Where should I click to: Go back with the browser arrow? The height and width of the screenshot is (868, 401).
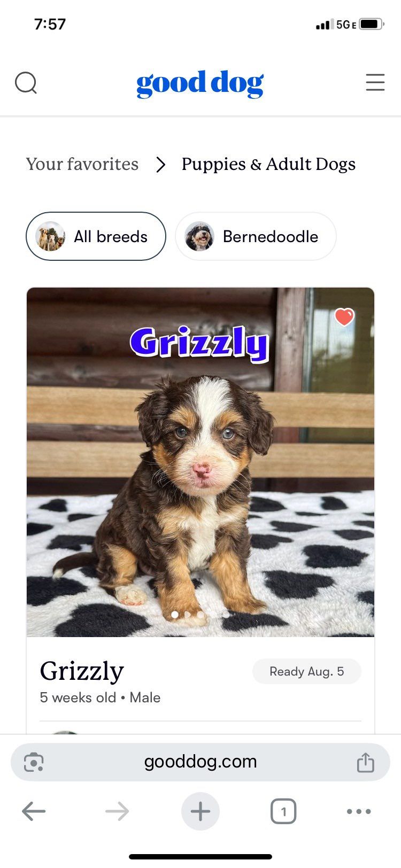pyautogui.click(x=34, y=811)
